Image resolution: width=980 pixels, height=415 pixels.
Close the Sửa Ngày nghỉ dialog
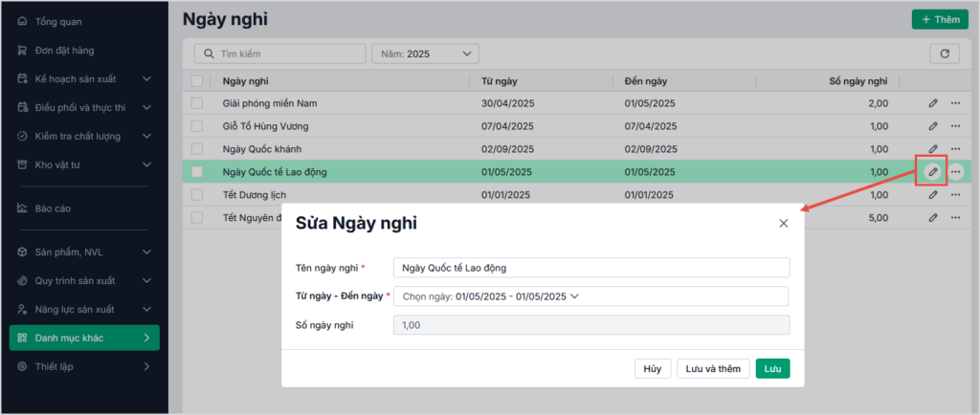tap(783, 224)
